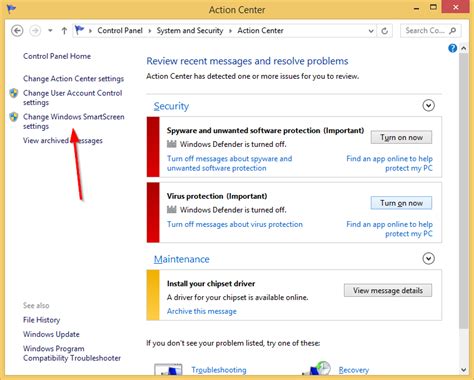Click the Forward navigation arrow
The image size is (474, 380).
tap(35, 31)
